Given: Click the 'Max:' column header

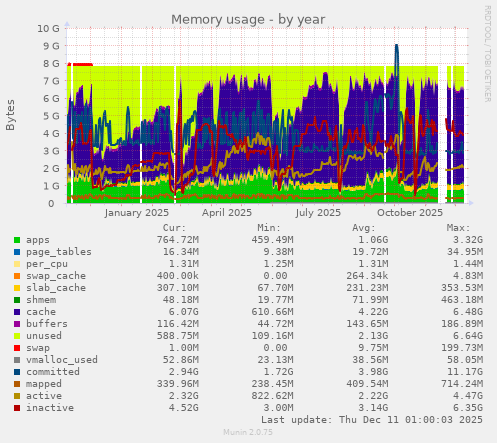Looking at the screenshot, I should tap(458, 228).
